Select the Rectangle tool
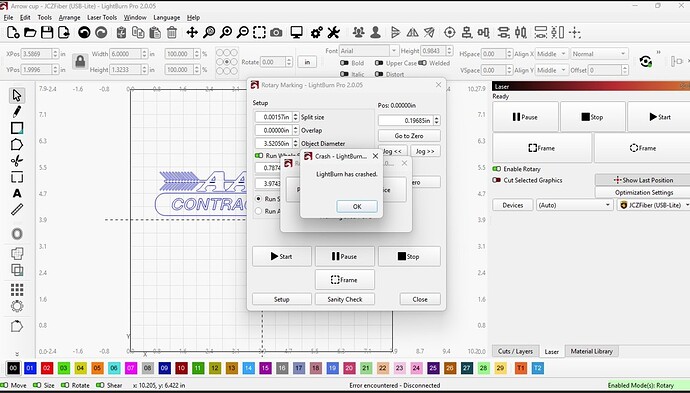690x393 pixels. point(17,128)
